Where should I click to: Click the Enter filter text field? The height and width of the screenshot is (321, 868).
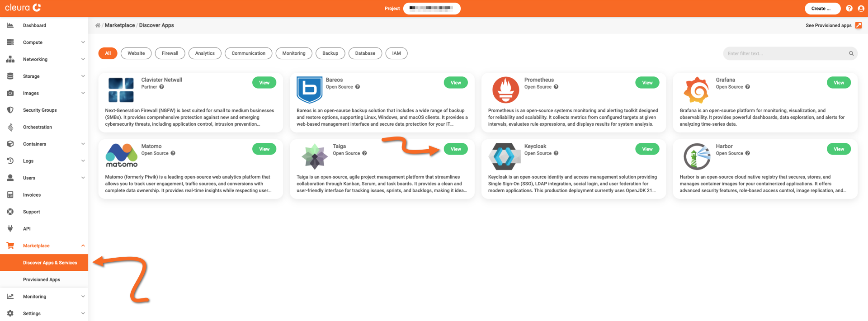pos(786,53)
